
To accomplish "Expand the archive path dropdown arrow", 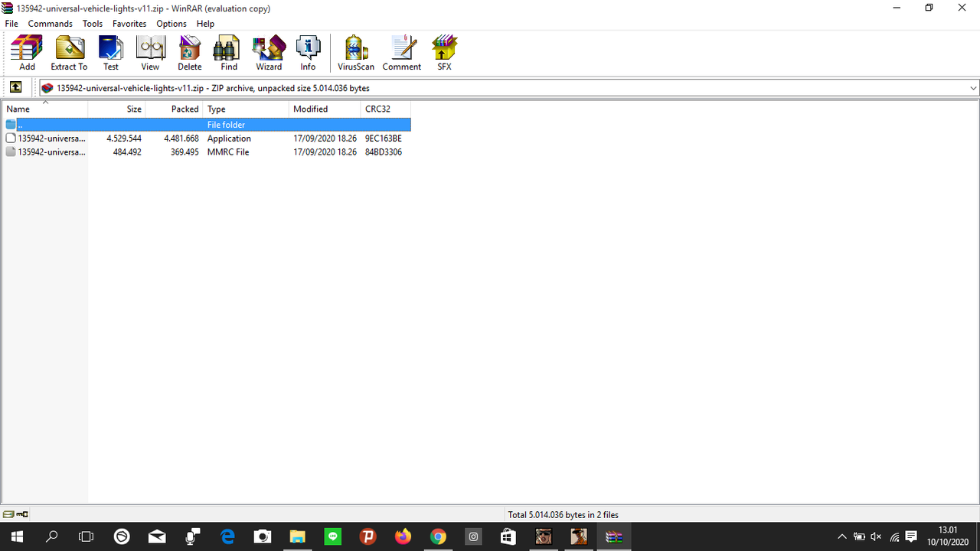I will (973, 88).
